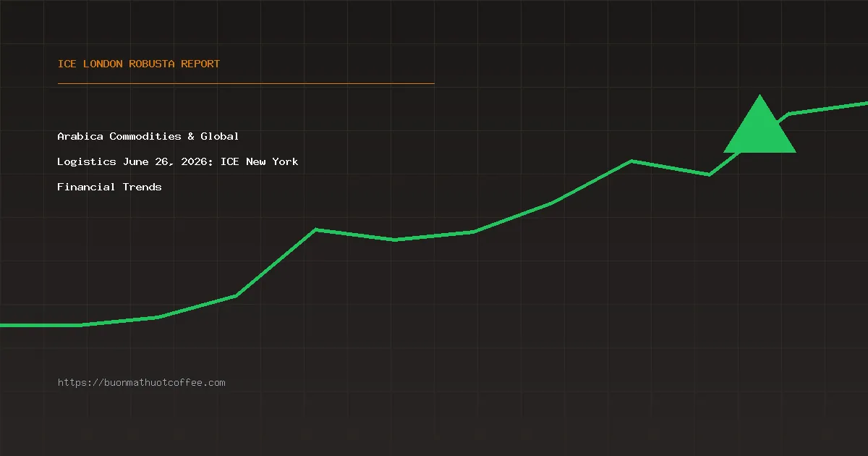Click the "Arabica Commodities & Global" title line
Image resolution: width=868 pixels, height=456 pixels.
[x=148, y=136]
